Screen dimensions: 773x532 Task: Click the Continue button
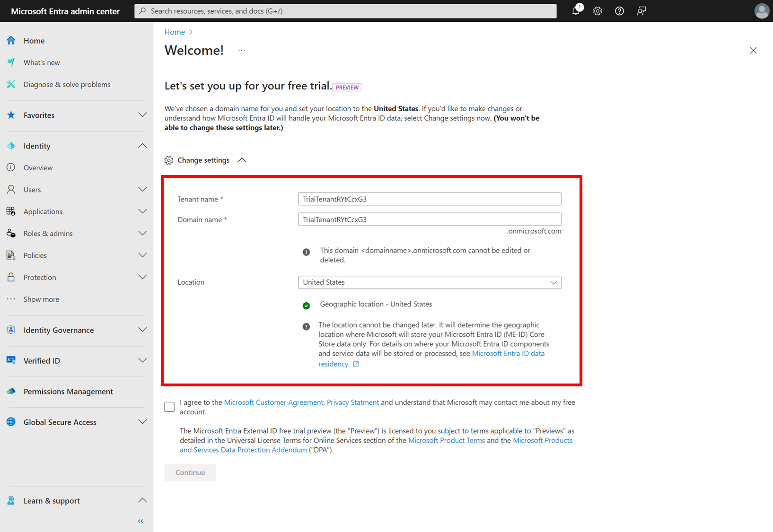pyautogui.click(x=190, y=472)
